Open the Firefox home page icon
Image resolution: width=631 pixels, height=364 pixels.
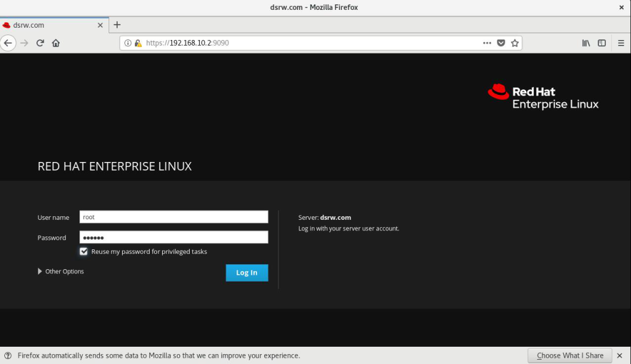(56, 43)
